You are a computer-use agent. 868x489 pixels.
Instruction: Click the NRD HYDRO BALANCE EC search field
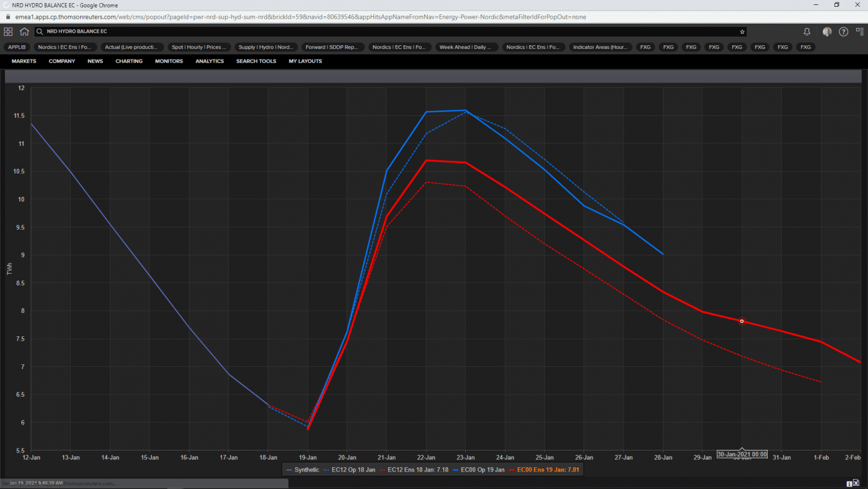coord(372,32)
